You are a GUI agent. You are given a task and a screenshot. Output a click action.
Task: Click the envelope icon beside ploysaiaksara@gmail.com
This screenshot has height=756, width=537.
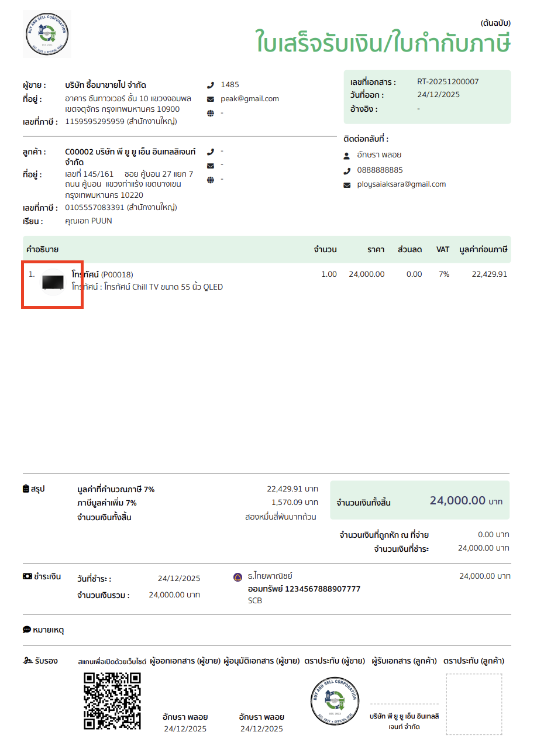347,185
